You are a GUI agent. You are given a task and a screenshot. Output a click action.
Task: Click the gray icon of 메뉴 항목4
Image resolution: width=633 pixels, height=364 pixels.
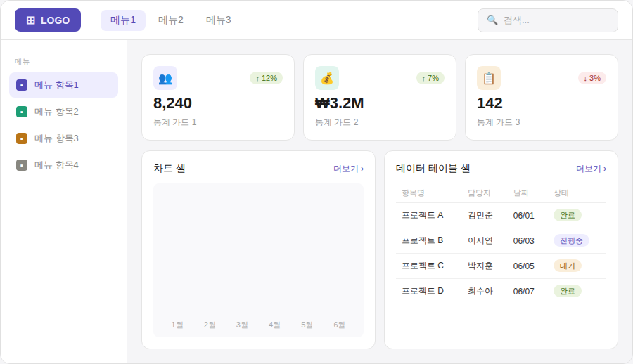click(x=22, y=165)
